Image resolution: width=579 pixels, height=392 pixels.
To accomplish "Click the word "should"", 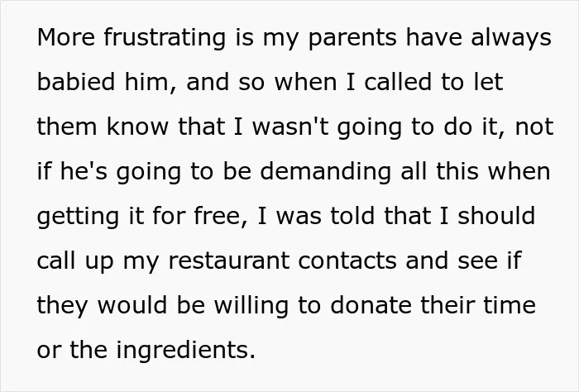I will pos(496,216).
